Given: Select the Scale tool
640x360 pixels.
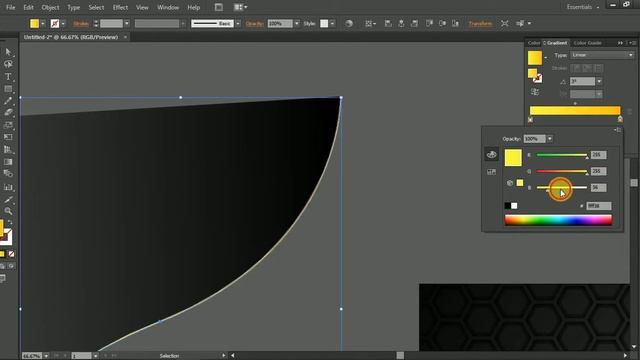Looking at the screenshot, I should click(8, 125).
